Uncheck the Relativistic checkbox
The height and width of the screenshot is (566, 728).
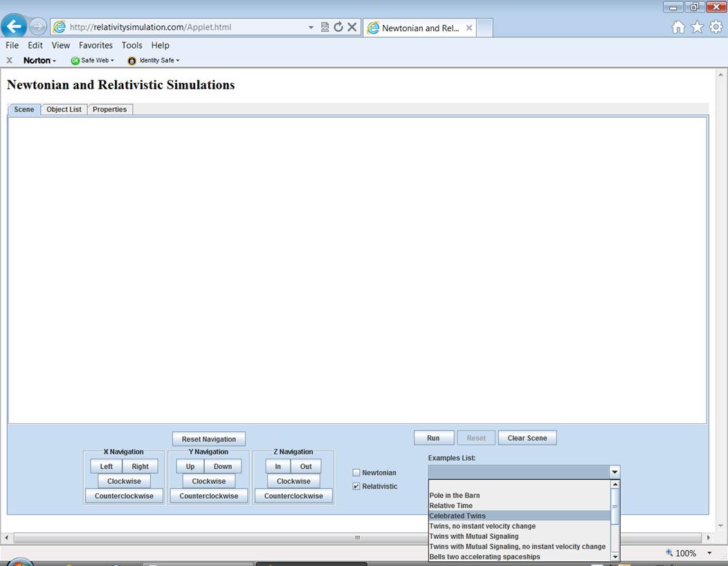[x=356, y=486]
